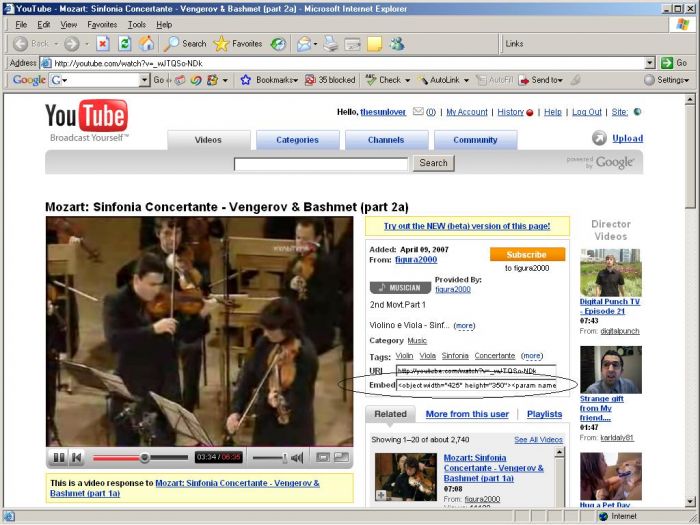
Task: Click the History/Media globe toolbar icon
Action: (x=279, y=44)
